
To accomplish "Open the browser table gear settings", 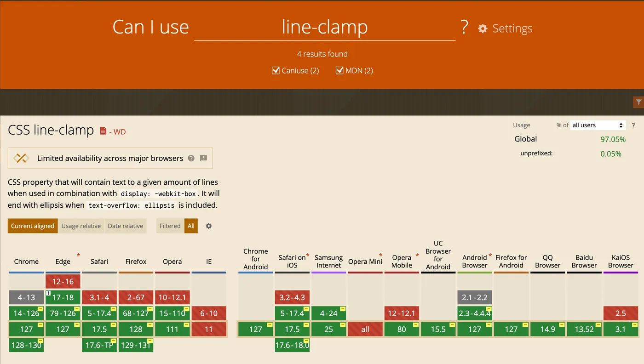I will [209, 226].
